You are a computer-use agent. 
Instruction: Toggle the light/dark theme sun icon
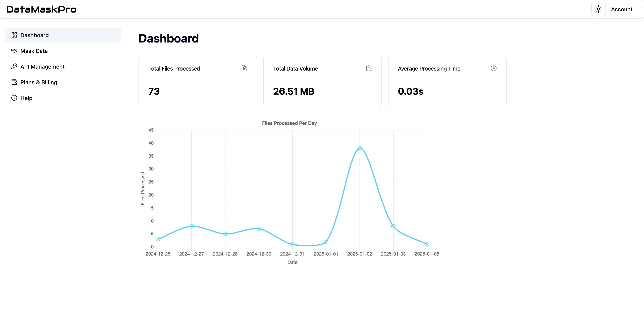pos(598,9)
